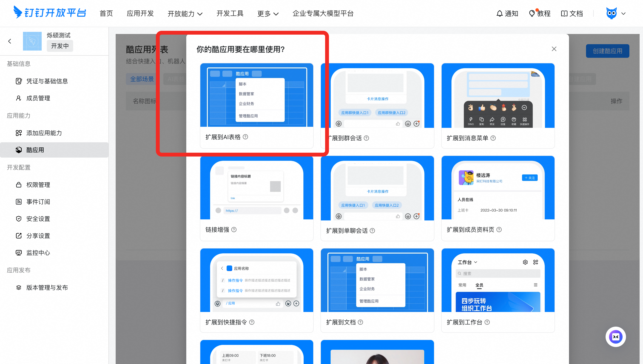
Task: Click the 分享设置 share icon
Action: pyautogui.click(x=19, y=236)
